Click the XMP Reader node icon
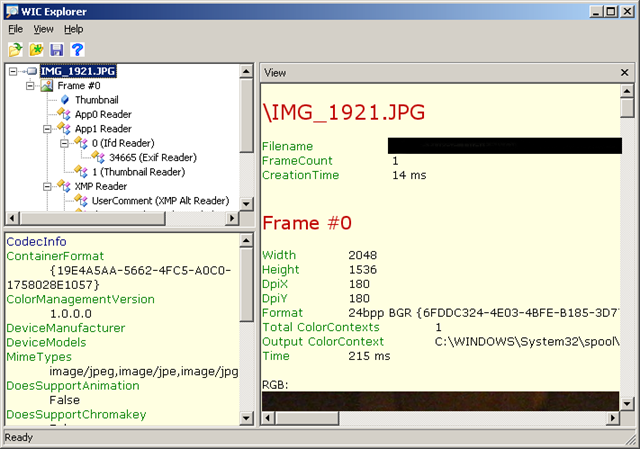The width and height of the screenshot is (640, 449). point(64,186)
